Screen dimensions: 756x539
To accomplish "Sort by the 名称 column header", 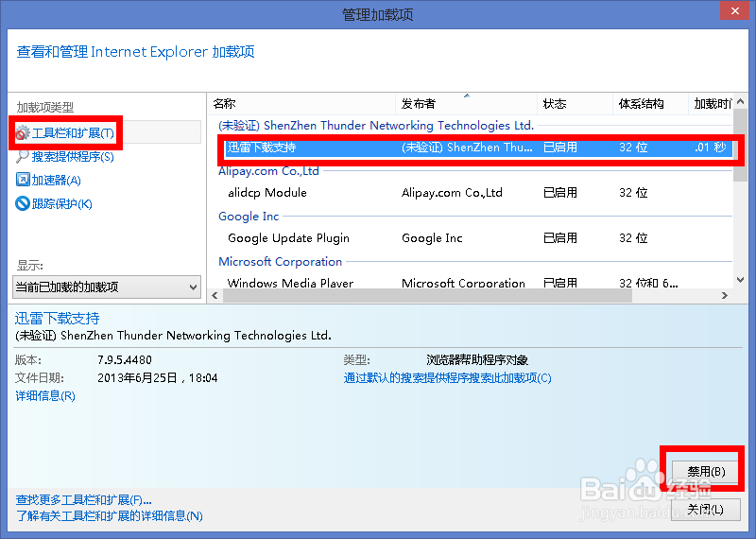I will pyautogui.click(x=301, y=104).
